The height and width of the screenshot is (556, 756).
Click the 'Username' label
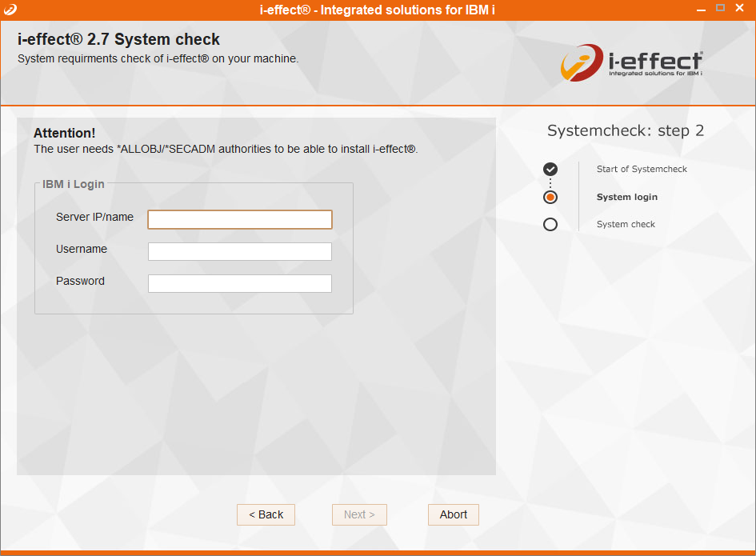(82, 249)
